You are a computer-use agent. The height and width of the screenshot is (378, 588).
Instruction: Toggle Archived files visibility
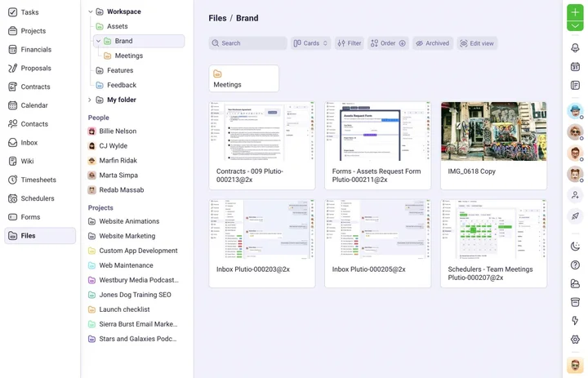[x=432, y=43]
